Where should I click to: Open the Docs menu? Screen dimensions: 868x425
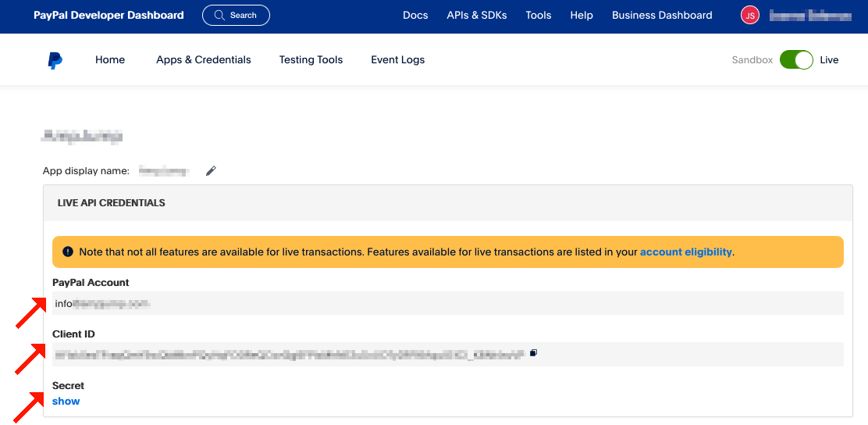point(415,16)
